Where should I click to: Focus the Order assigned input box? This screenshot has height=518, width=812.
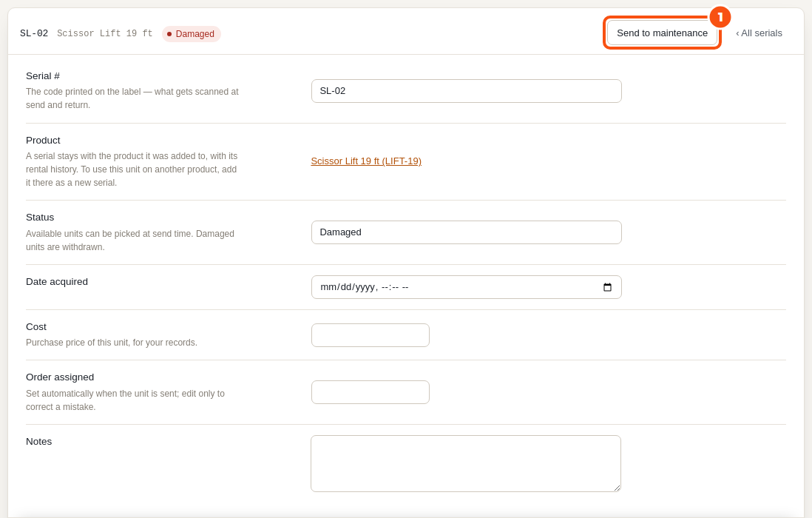pos(371,392)
